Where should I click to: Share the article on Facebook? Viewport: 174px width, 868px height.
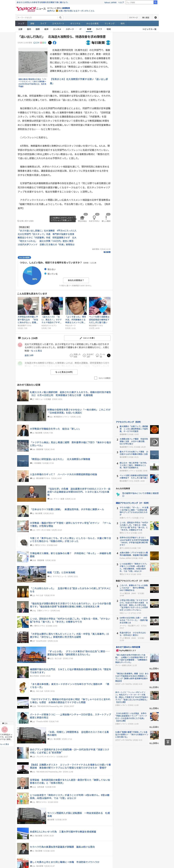pyautogui.click(x=54, y=43)
